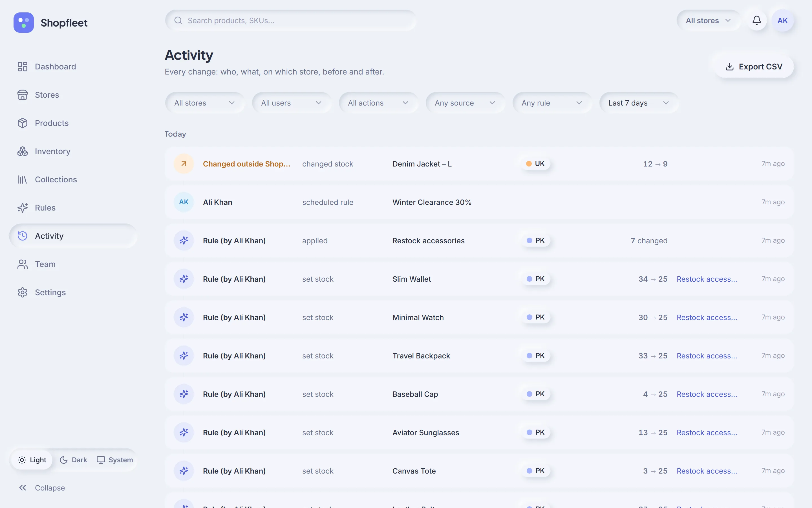Open the top-bar All stores selector
The width and height of the screenshot is (812, 508).
pyautogui.click(x=708, y=21)
